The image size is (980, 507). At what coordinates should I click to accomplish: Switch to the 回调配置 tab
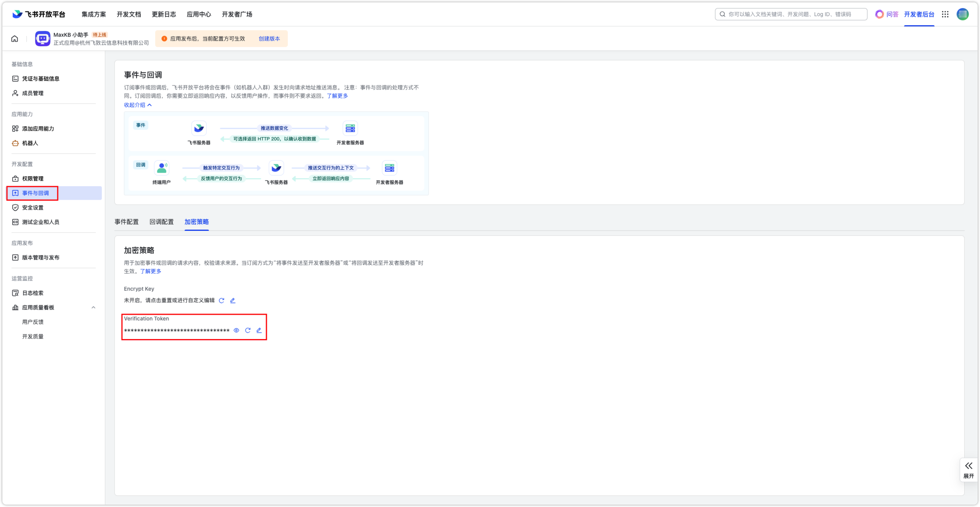click(x=162, y=222)
